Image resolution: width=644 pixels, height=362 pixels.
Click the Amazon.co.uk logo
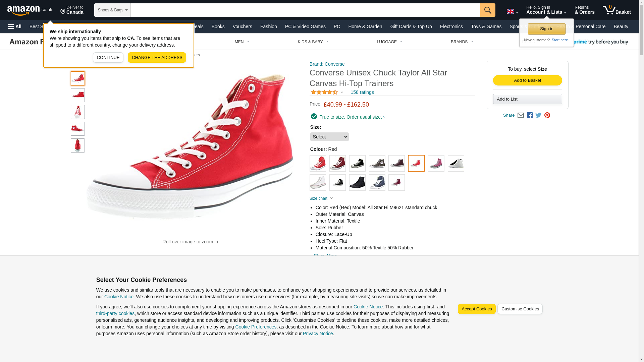coord(30,10)
